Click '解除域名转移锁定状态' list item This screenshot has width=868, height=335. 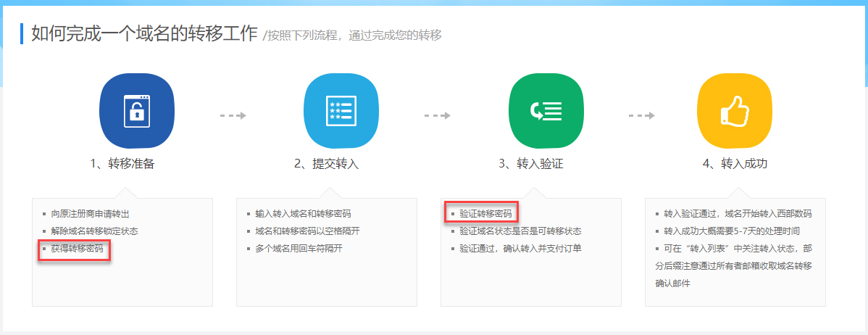[94, 231]
